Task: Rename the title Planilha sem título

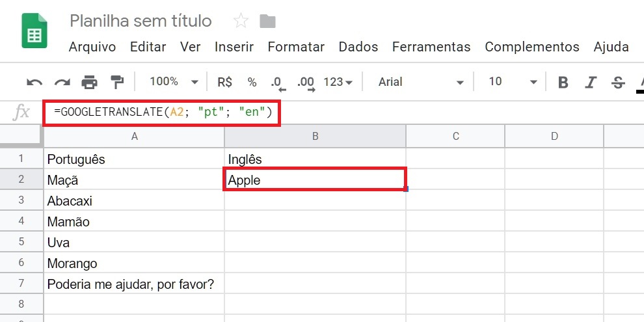Action: click(x=141, y=21)
